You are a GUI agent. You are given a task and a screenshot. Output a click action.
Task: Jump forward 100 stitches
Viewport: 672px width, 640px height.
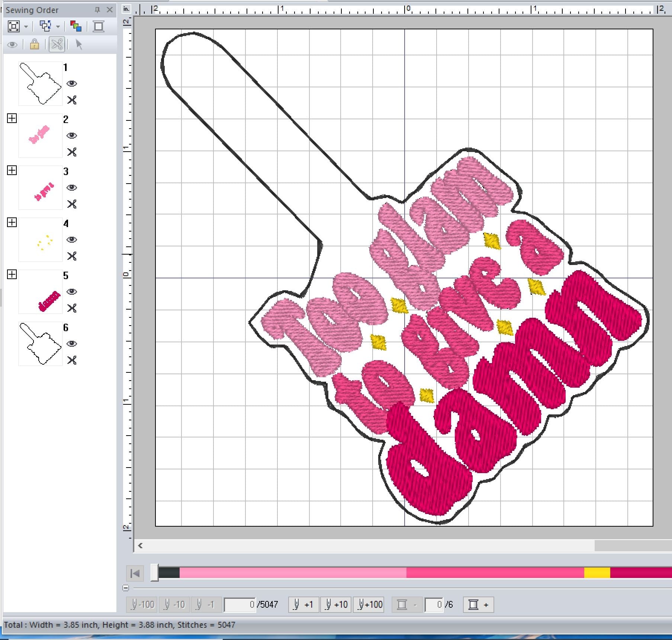coord(369,605)
